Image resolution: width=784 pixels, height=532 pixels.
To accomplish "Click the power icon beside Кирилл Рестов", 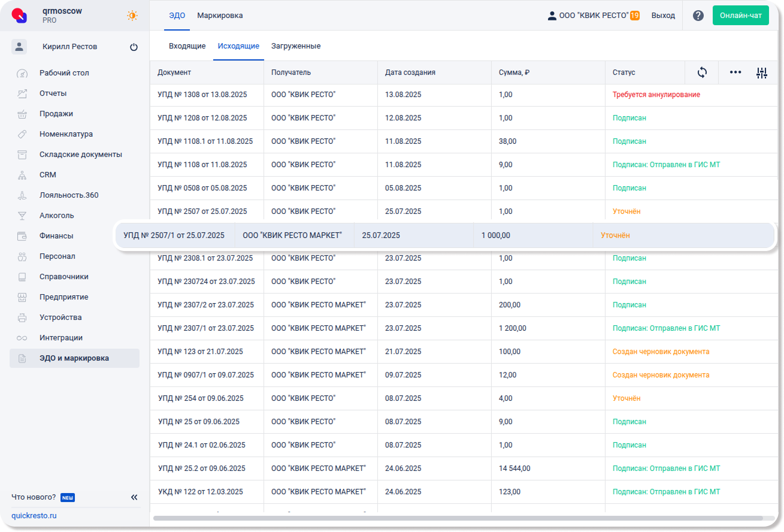I will click(134, 47).
